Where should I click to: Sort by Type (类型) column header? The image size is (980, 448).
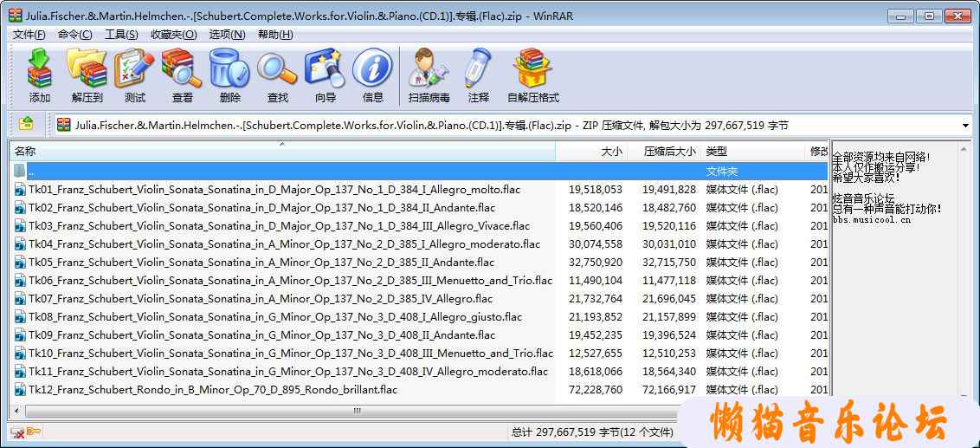point(754,152)
